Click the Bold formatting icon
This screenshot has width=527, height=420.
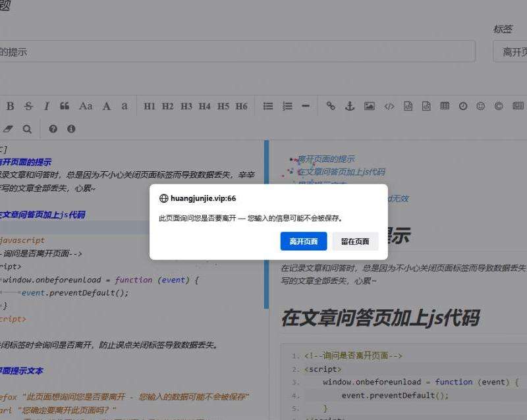tap(10, 106)
